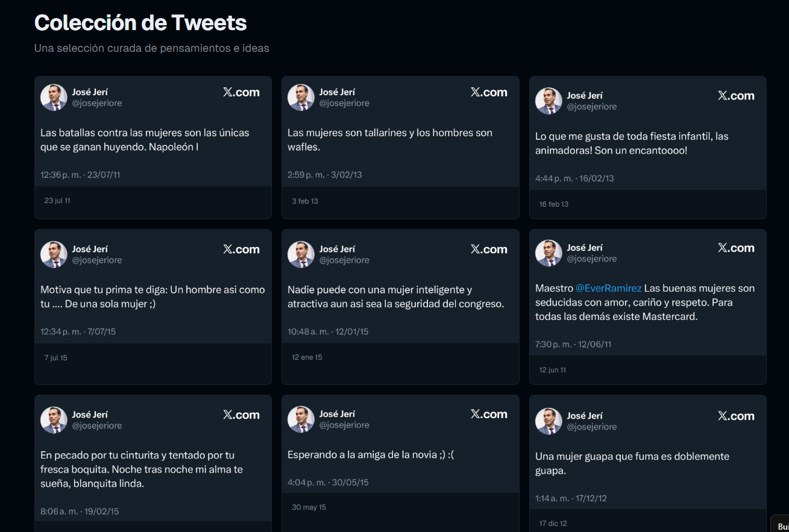The image size is (789, 532).
Task: Click X.com logo on the blanquita linda tweet
Action: click(241, 415)
